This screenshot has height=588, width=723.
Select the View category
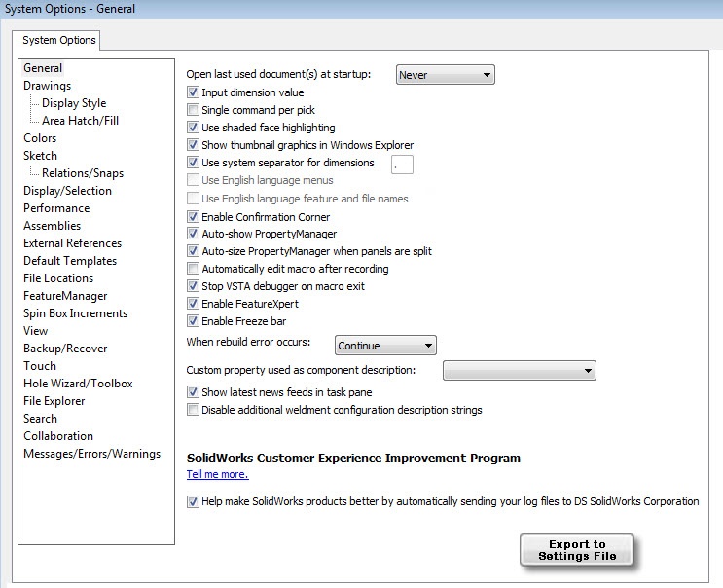[x=35, y=331]
